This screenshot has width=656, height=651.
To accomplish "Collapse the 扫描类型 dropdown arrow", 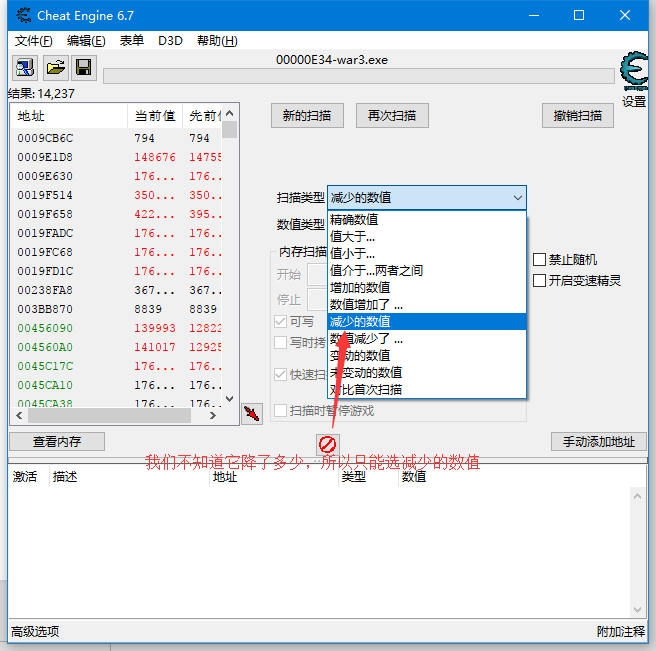I will tap(518, 197).
